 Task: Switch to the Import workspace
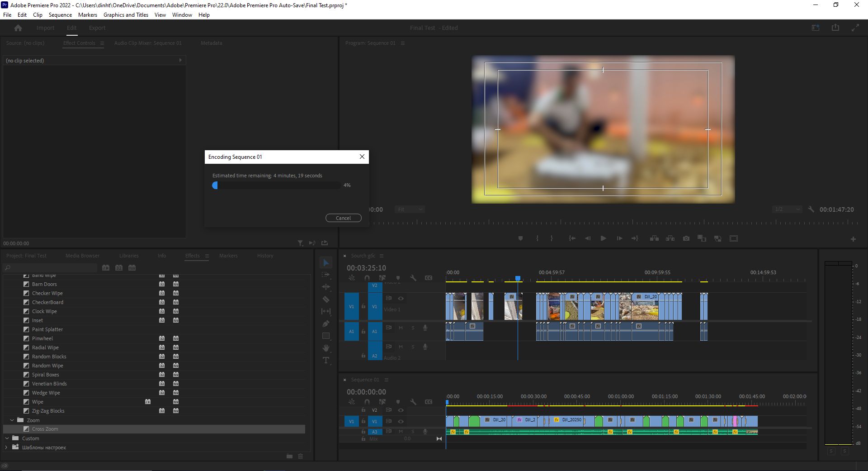pyautogui.click(x=45, y=28)
